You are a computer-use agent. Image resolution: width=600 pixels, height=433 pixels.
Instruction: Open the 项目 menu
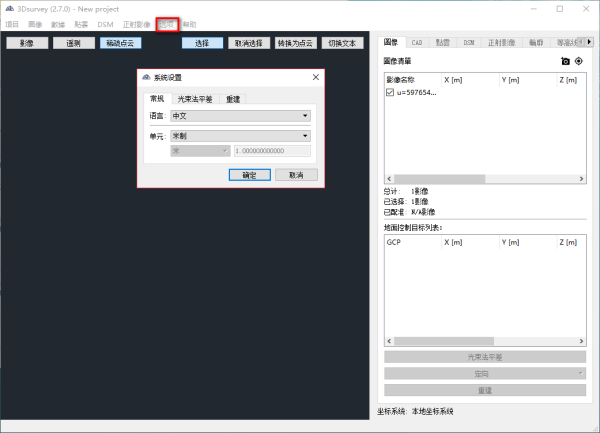(12, 24)
